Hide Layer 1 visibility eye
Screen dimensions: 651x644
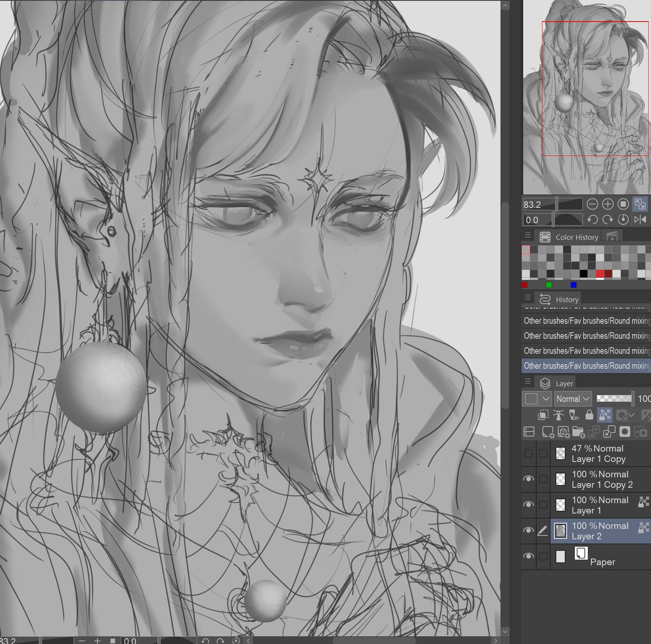pyautogui.click(x=528, y=505)
